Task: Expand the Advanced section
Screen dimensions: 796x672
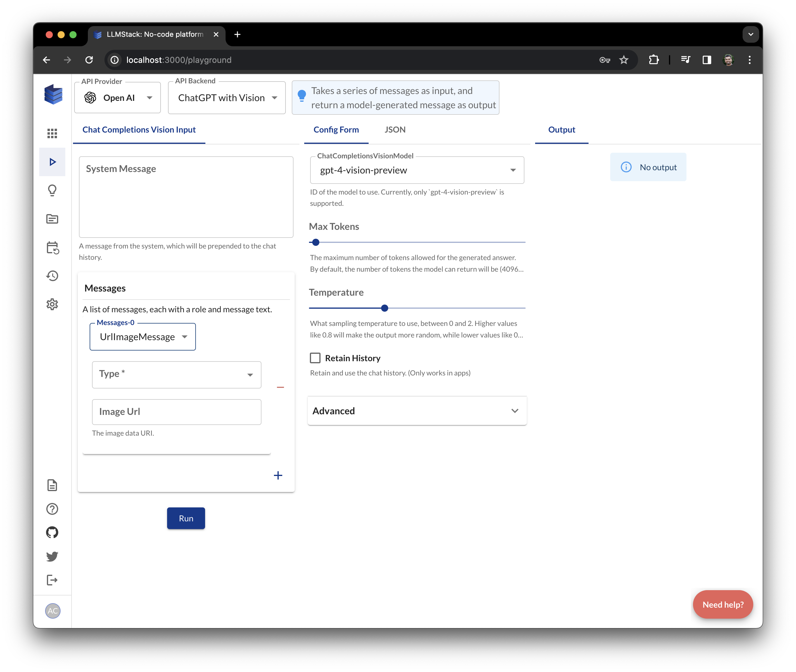Action: 417,411
